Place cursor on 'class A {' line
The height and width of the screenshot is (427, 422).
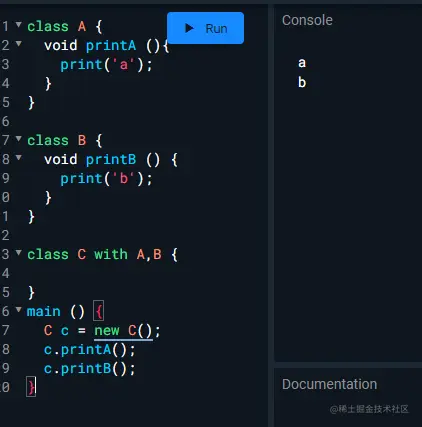(x=65, y=26)
